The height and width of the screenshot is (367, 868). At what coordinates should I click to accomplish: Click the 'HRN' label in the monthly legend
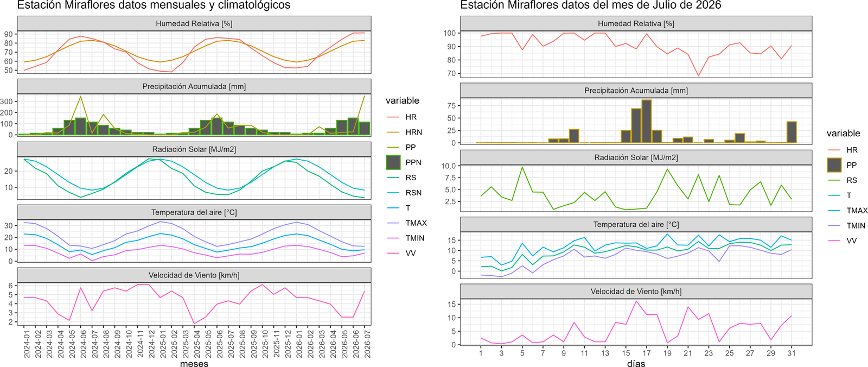413,132
